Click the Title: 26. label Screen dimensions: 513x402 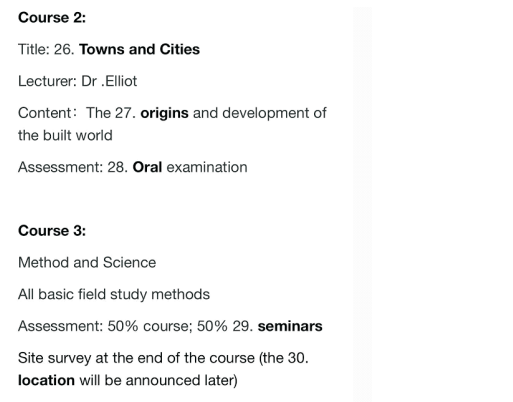tap(46, 49)
